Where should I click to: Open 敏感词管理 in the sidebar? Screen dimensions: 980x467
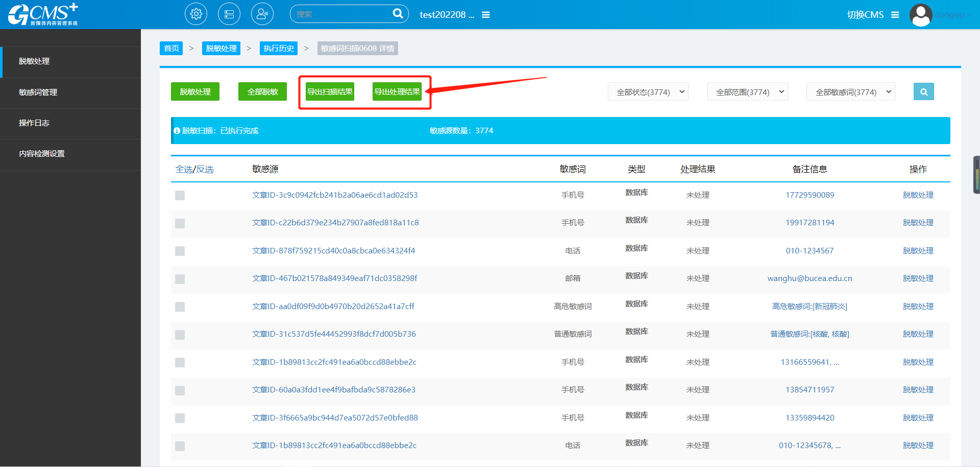[x=38, y=92]
